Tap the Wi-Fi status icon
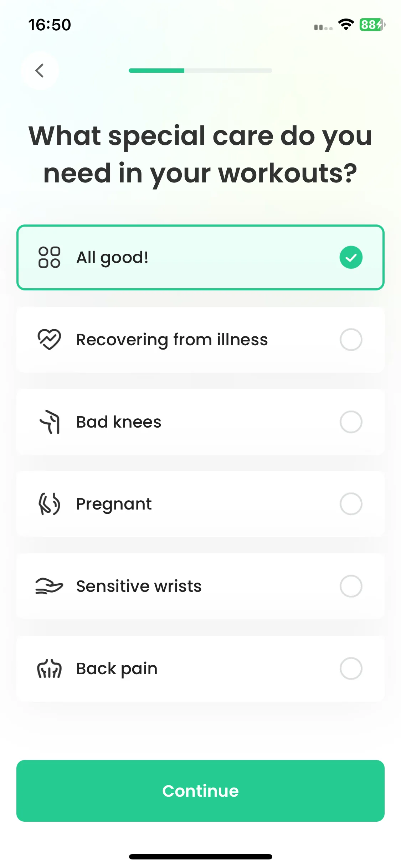 345,25
